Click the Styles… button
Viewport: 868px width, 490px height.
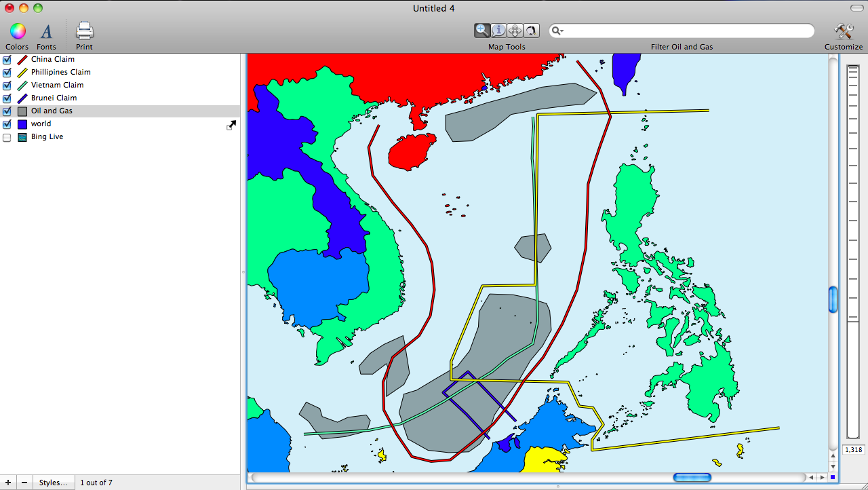coord(53,483)
